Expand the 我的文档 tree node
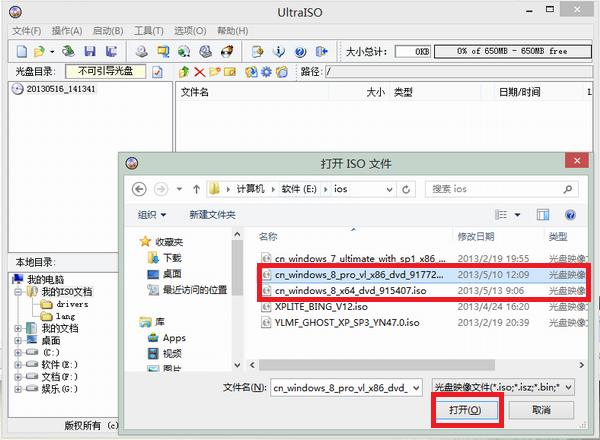The height and width of the screenshot is (440, 600). point(18,328)
